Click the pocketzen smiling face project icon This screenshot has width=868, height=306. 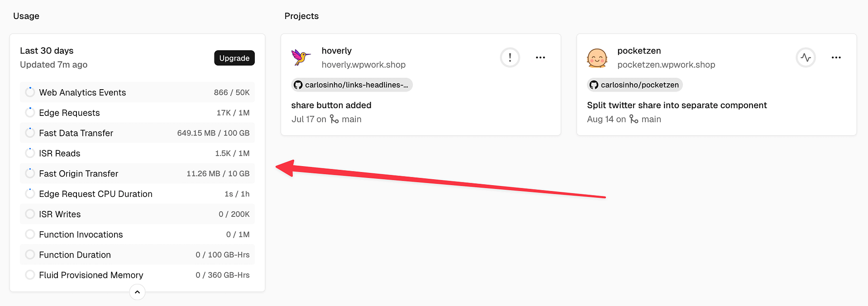pos(597,58)
